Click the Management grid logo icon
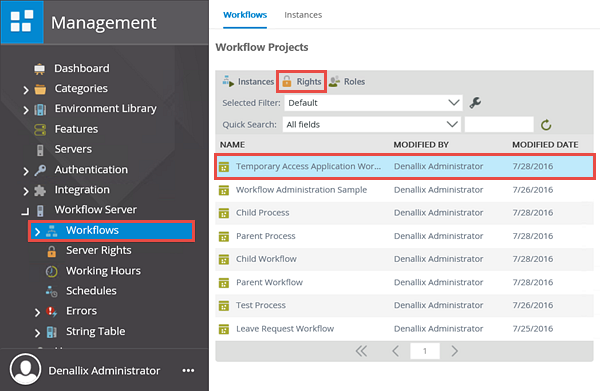The width and height of the screenshot is (600, 391). point(22,22)
